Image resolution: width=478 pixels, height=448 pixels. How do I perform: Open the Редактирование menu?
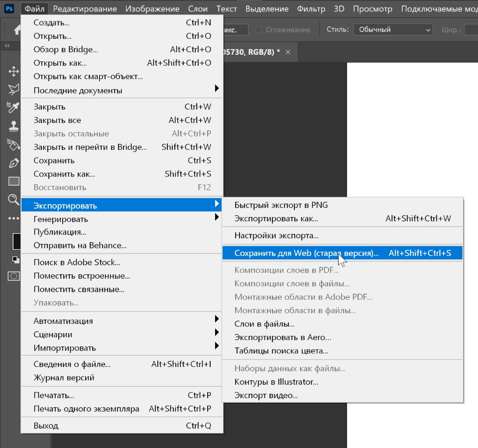click(x=85, y=8)
